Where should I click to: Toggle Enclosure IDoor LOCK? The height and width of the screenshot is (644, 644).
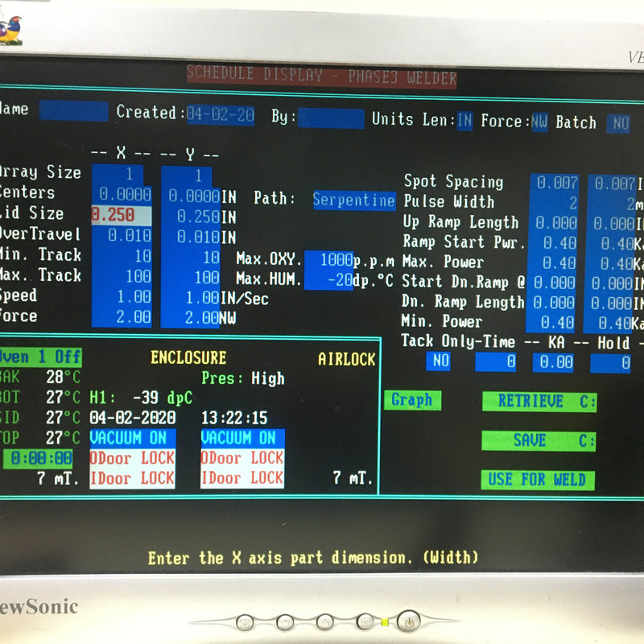(x=132, y=478)
